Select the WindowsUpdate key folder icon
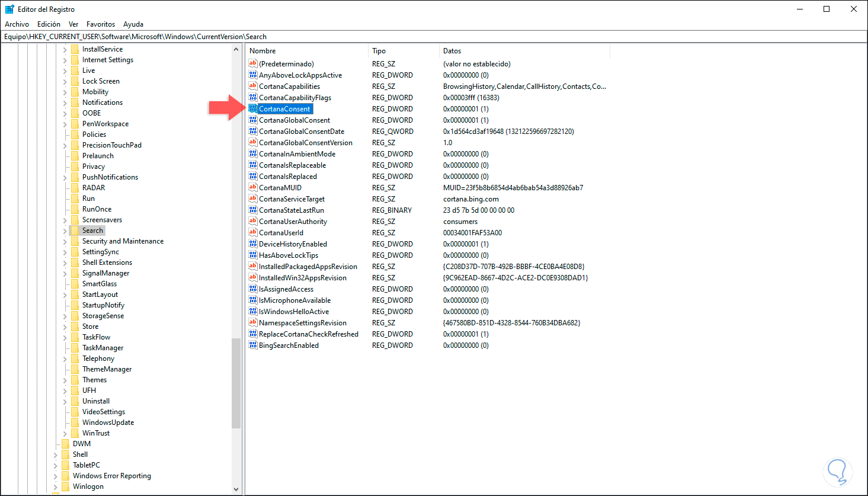 tap(75, 423)
